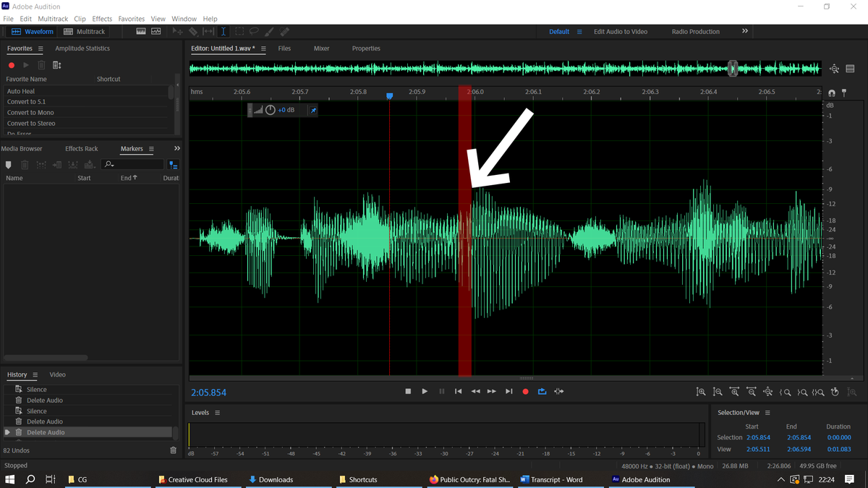Select the Move tool in toolbar
The image size is (868, 488).
tap(177, 32)
